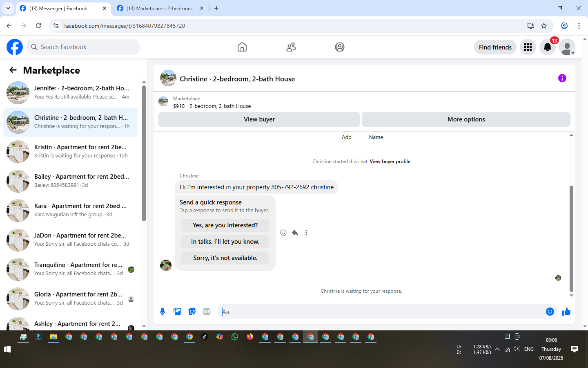Open Bailey Apartment for rent conversation

click(x=70, y=181)
